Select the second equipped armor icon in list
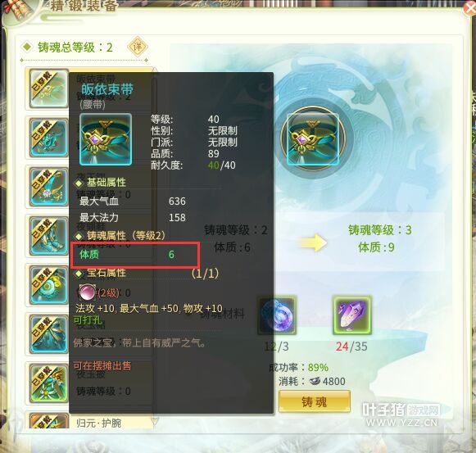Image resolution: width=476 pixels, height=453 pixels. [x=48, y=138]
